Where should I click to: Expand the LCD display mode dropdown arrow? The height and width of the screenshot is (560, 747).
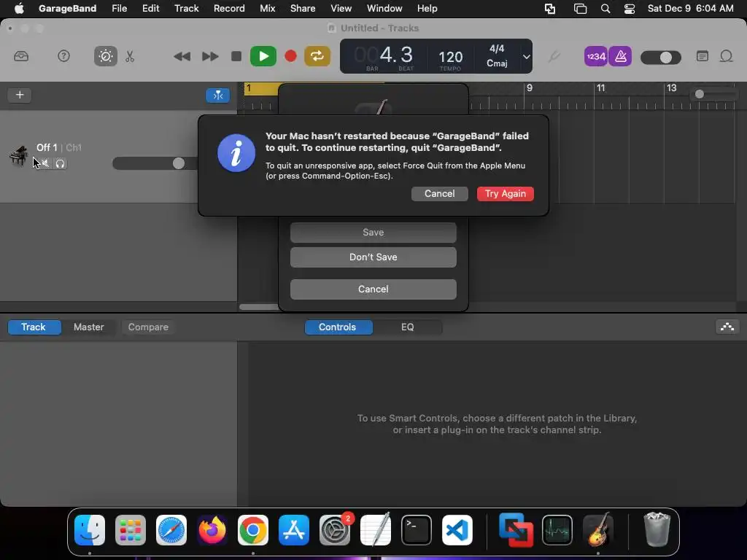pos(526,57)
